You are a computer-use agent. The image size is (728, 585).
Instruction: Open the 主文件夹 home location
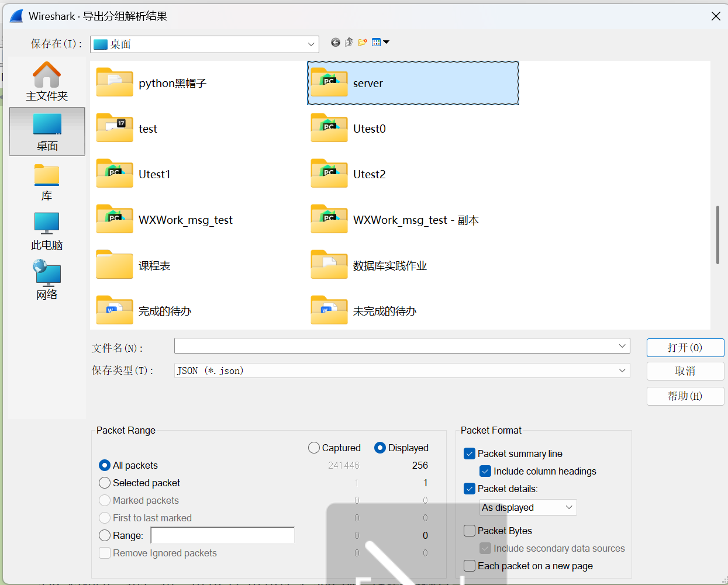(47, 81)
